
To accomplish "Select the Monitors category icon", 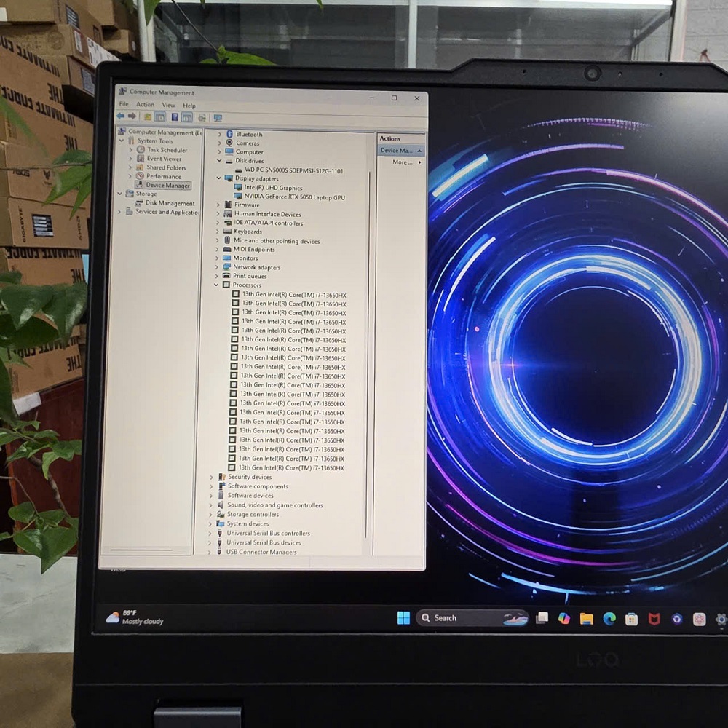I will pos(227,258).
